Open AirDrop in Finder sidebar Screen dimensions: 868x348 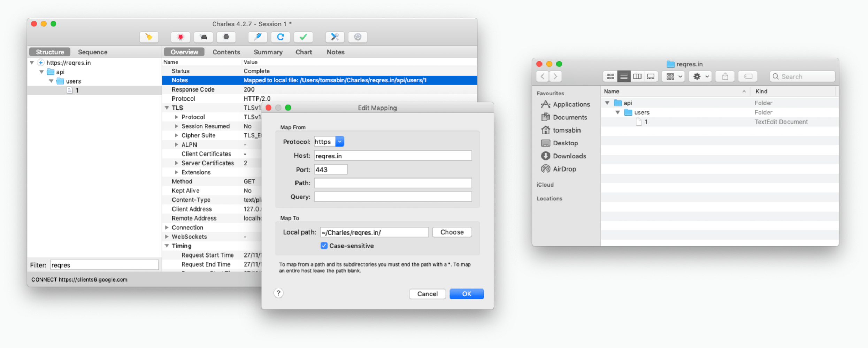[559, 169]
